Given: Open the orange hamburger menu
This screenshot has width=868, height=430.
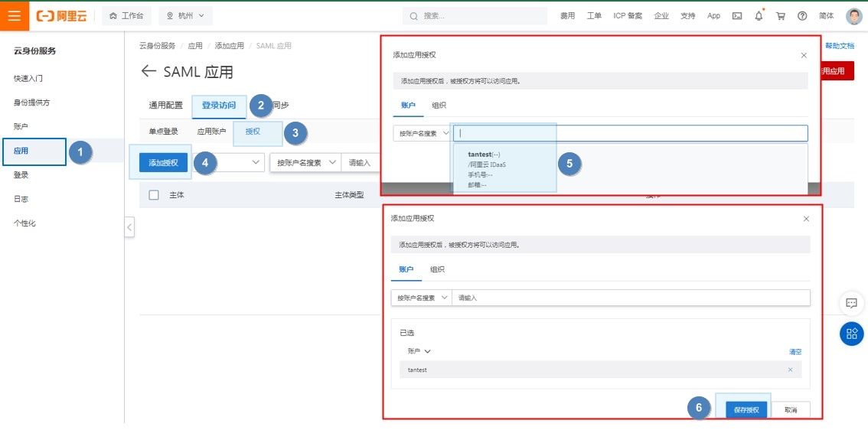Looking at the screenshot, I should click(15, 15).
